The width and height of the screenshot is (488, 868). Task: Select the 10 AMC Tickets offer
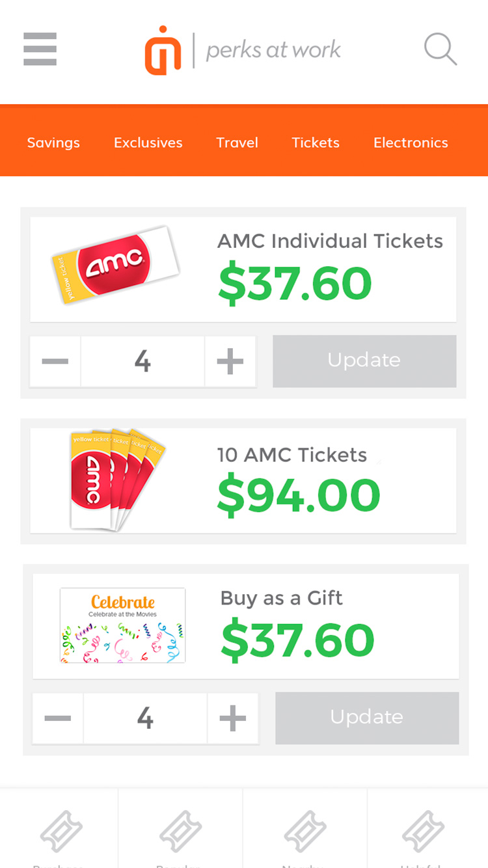pos(243,481)
